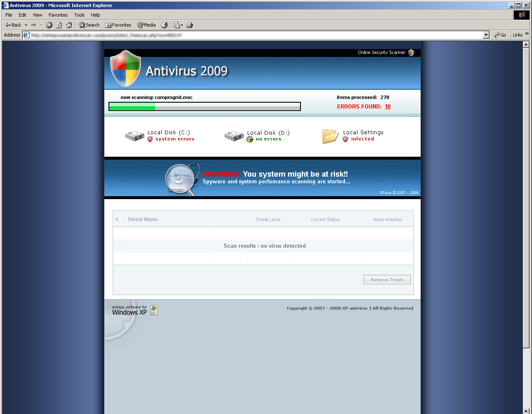Viewport: 532px width, 414px height.
Task: Open the Media pane
Action: [146, 25]
